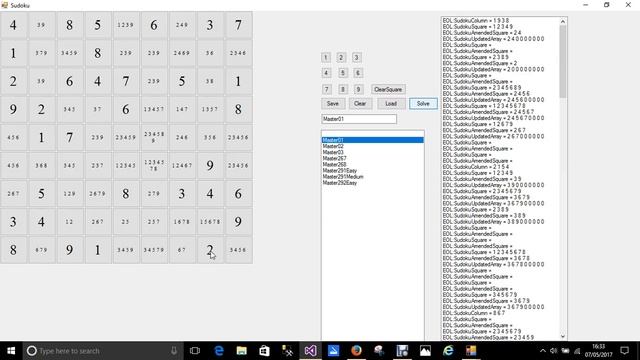640x360 pixels.
Task: Click the Sudoku cell with candidates 34579
Action: pos(153,250)
